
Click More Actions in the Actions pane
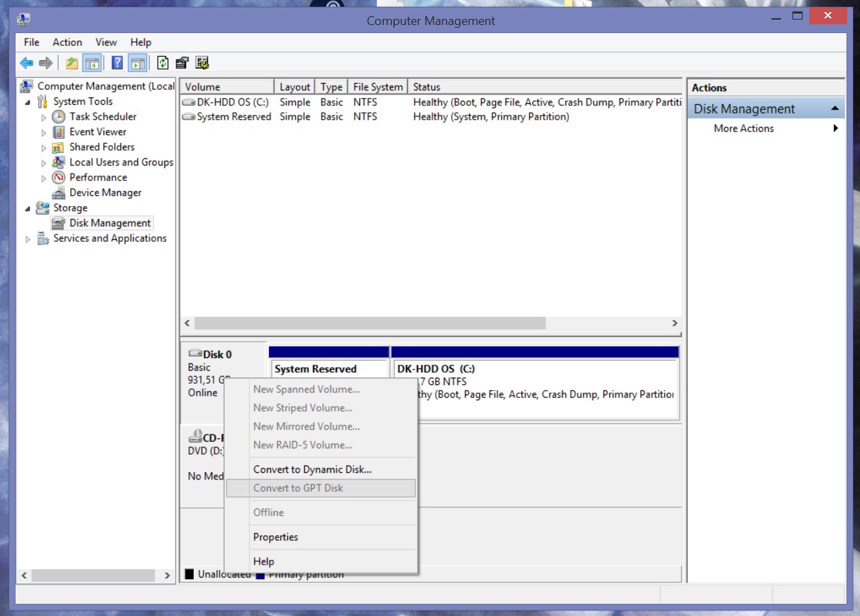744,128
